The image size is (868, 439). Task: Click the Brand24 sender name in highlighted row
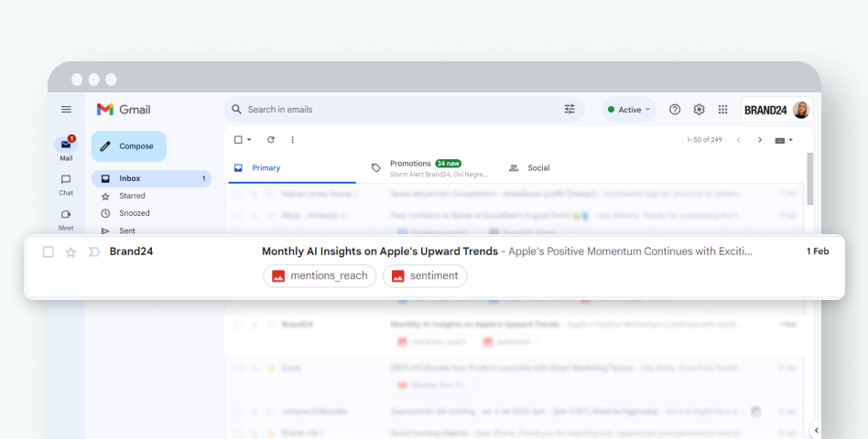(131, 252)
